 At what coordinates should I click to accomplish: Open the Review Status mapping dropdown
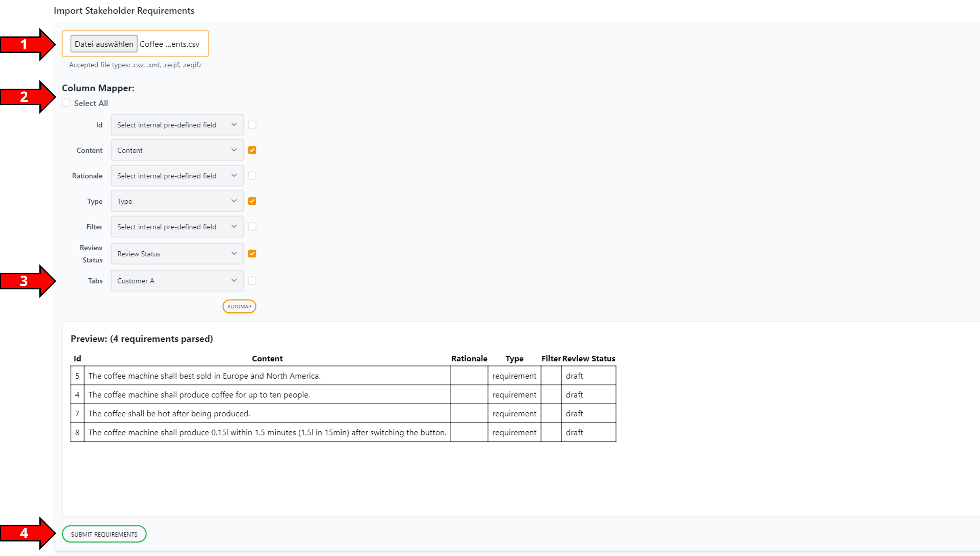coord(177,254)
